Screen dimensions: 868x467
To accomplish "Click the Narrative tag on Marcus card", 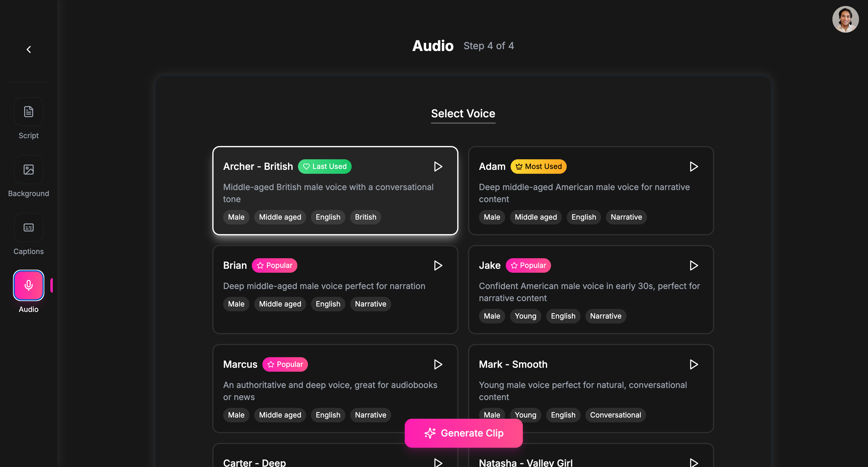I will (x=370, y=415).
